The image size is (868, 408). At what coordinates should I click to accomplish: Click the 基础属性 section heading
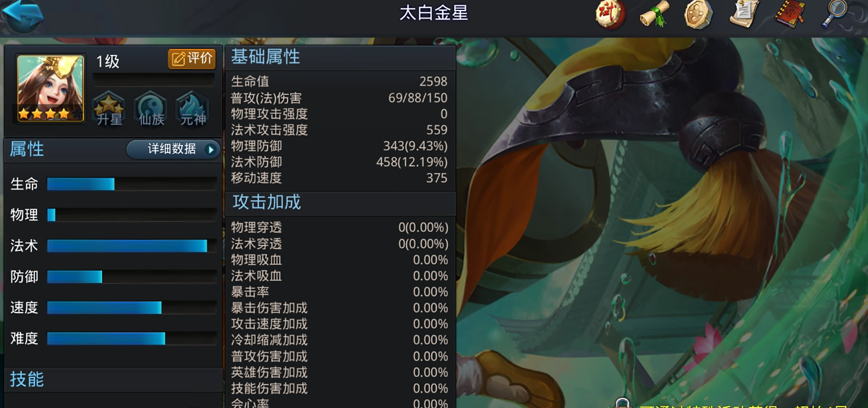266,58
